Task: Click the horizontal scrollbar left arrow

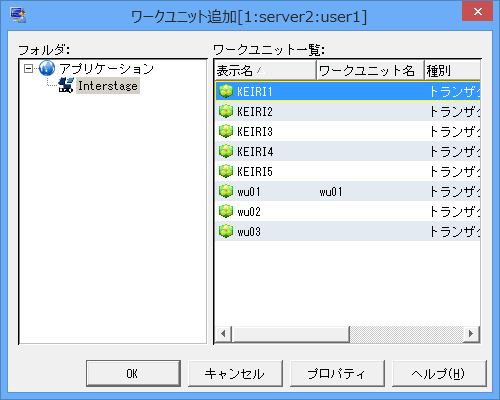Action: pyautogui.click(x=223, y=334)
